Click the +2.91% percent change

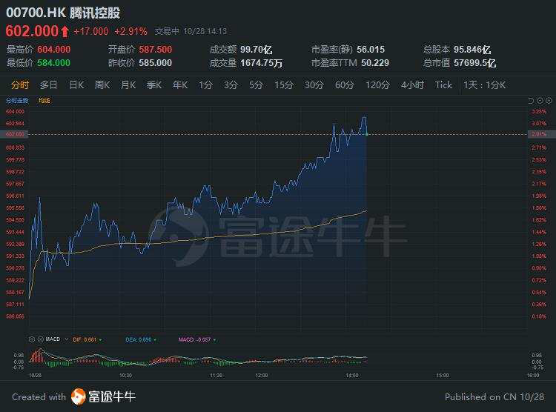tap(131, 32)
